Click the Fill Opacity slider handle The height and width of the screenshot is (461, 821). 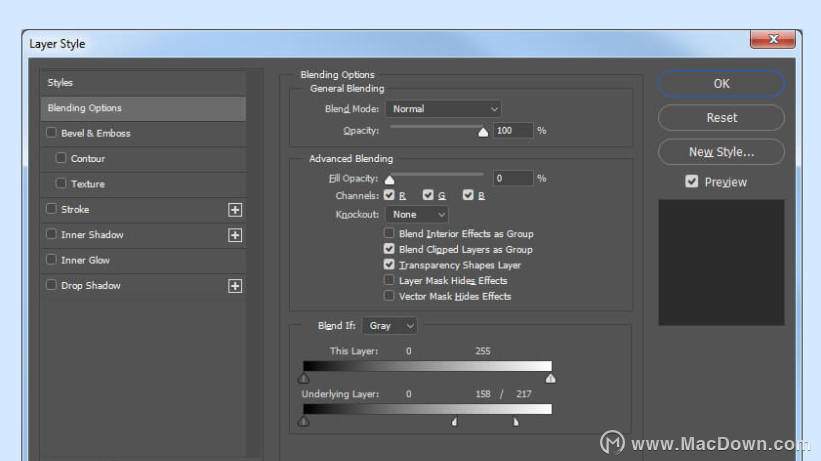(390, 180)
